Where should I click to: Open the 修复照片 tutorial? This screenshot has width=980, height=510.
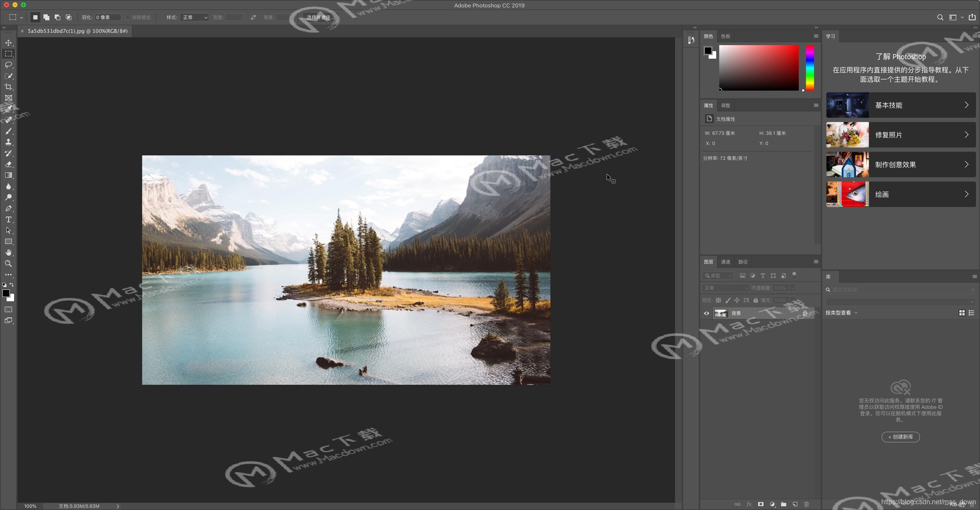pos(900,135)
